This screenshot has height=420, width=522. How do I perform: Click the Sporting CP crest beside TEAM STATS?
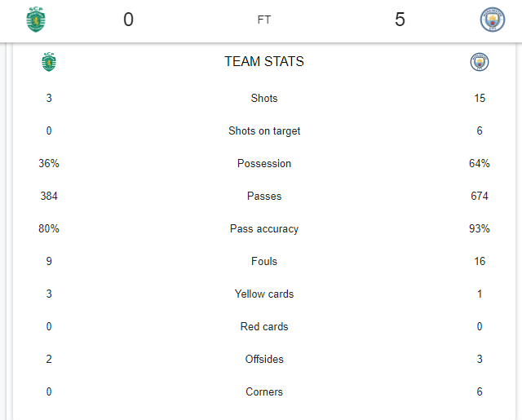click(x=49, y=62)
